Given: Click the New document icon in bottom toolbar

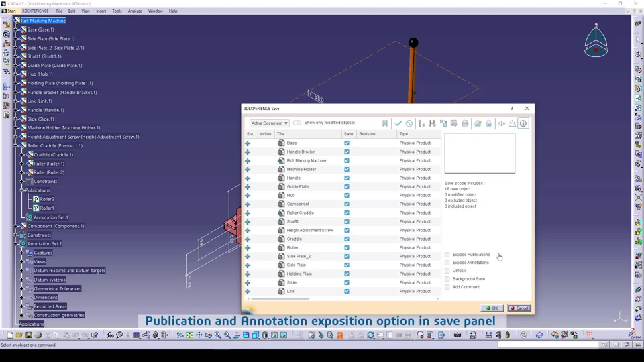Looking at the screenshot, I should (10, 335).
